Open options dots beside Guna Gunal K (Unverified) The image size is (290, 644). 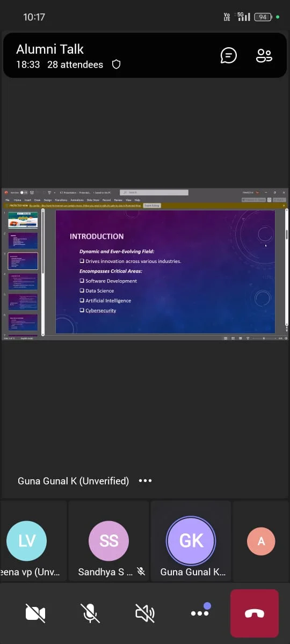(145, 481)
